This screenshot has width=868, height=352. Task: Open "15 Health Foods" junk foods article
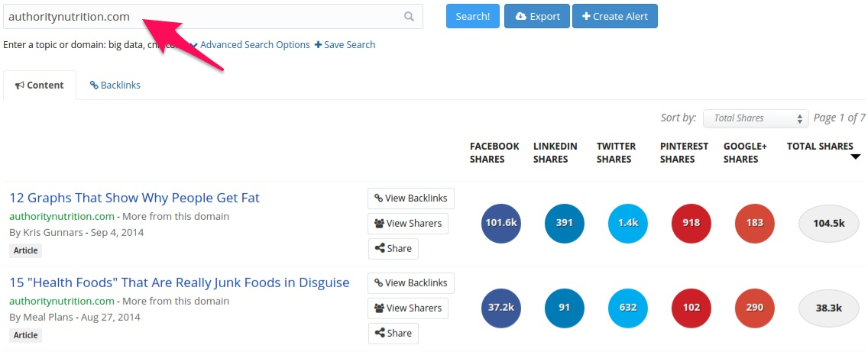pos(180,283)
